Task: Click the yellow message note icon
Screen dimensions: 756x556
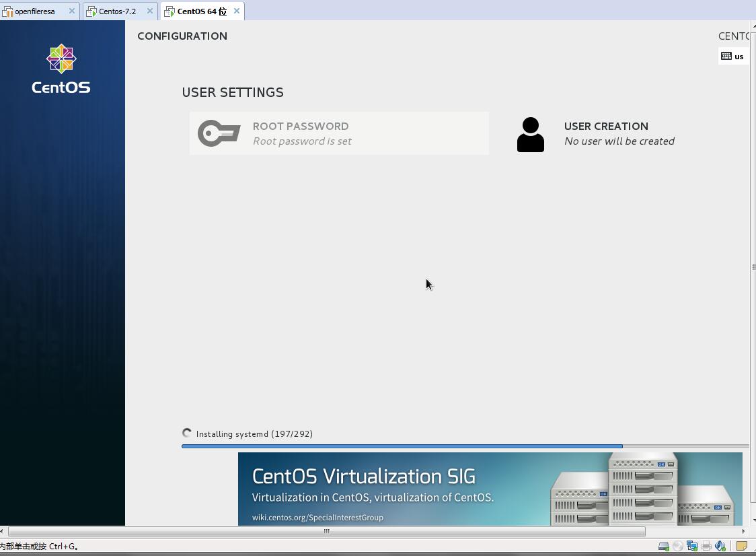Action: point(742,546)
